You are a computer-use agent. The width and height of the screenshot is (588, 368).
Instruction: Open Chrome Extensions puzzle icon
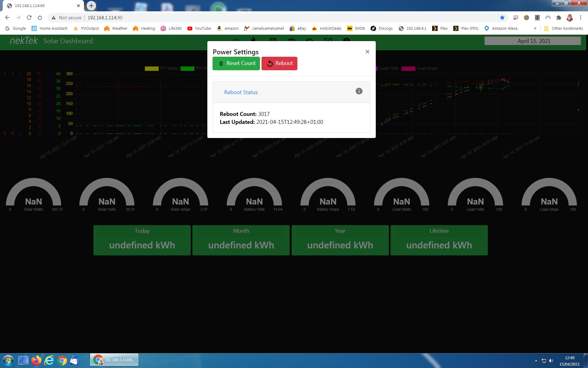tap(559, 18)
